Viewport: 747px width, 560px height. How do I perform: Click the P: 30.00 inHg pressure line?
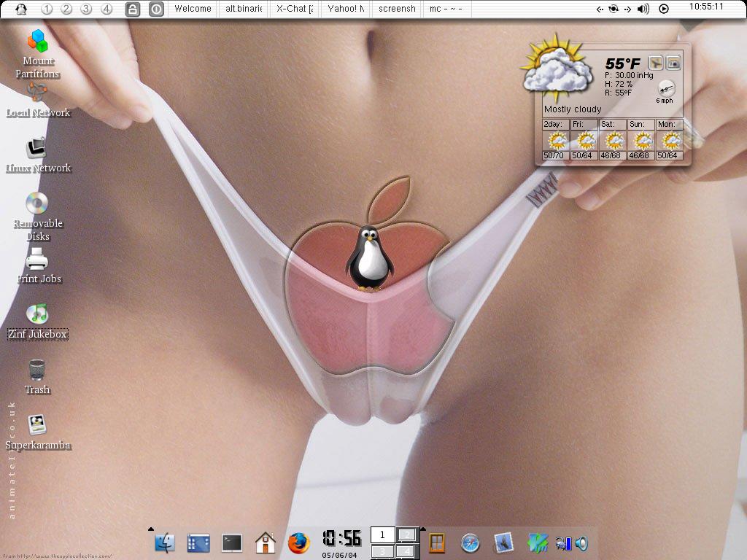point(629,75)
